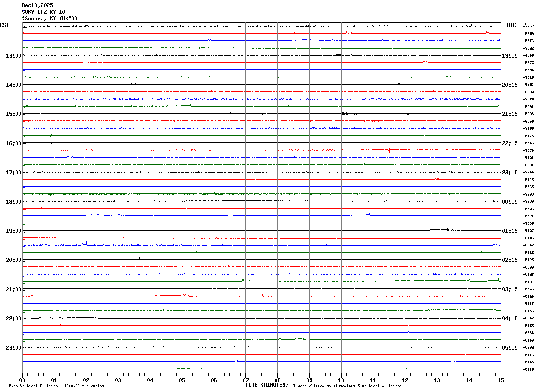Click the minute 09 axis tick label

(x=309, y=380)
